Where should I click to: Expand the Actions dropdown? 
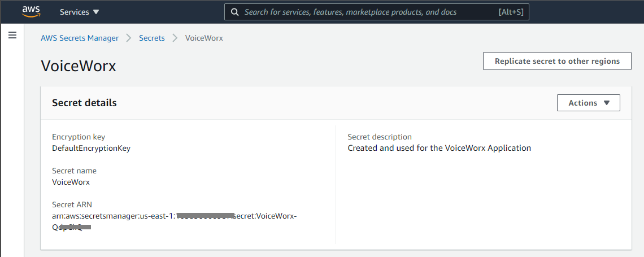click(x=588, y=103)
